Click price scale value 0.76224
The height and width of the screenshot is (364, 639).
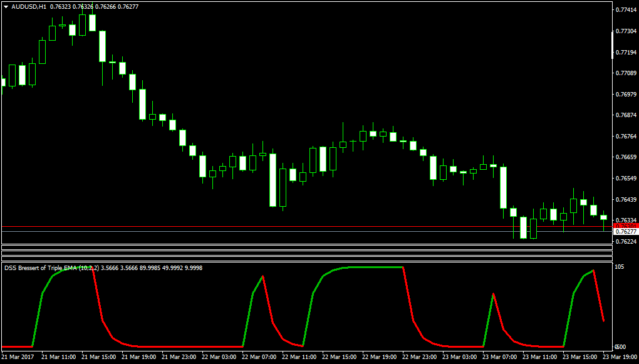pos(626,242)
